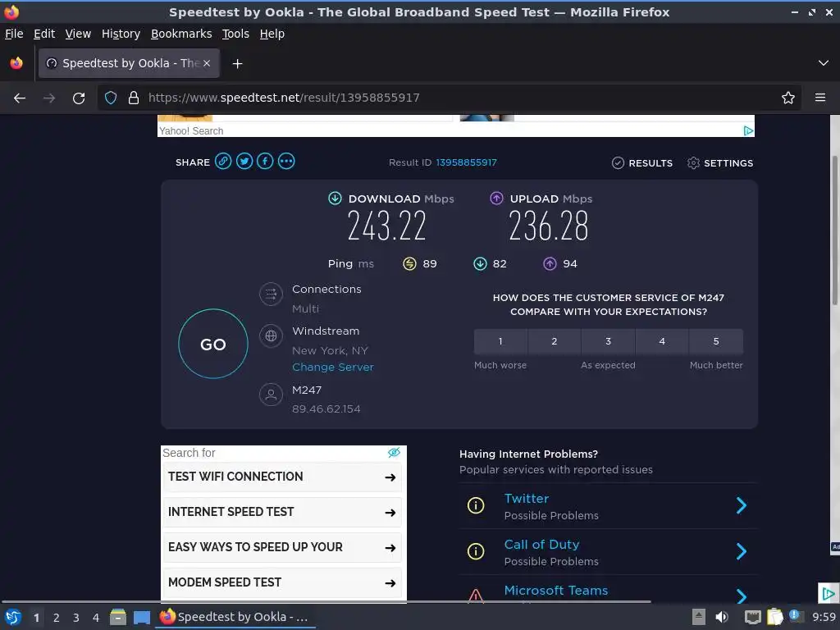
Task: Click Twitter info status icon
Action: (x=476, y=505)
